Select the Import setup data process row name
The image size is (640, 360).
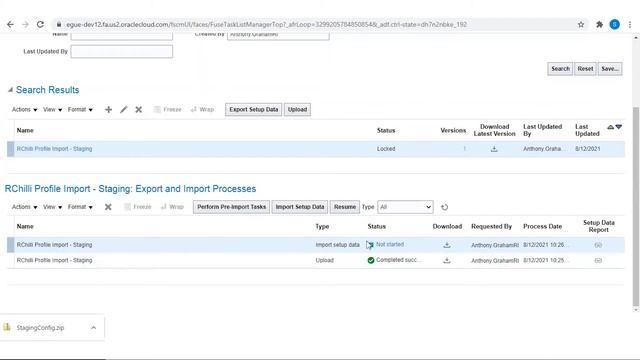54,245
